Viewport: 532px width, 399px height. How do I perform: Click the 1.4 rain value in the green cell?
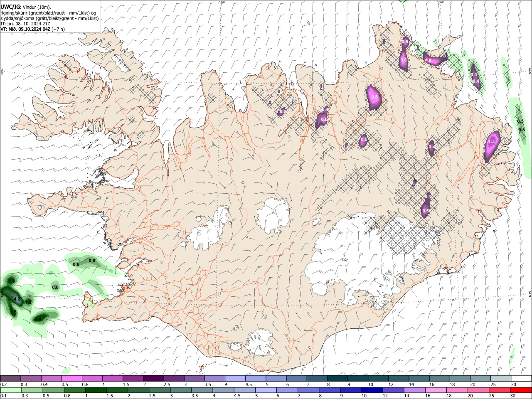click(x=38, y=319)
